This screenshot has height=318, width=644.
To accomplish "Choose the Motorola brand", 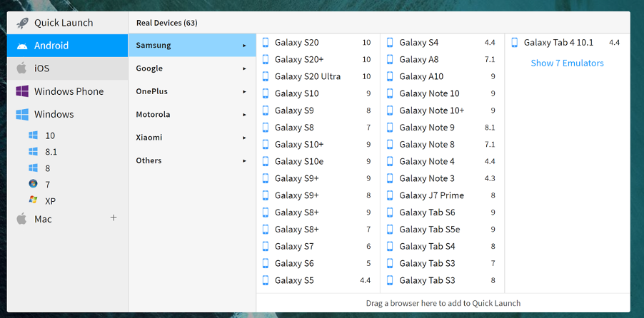I will pyautogui.click(x=192, y=114).
